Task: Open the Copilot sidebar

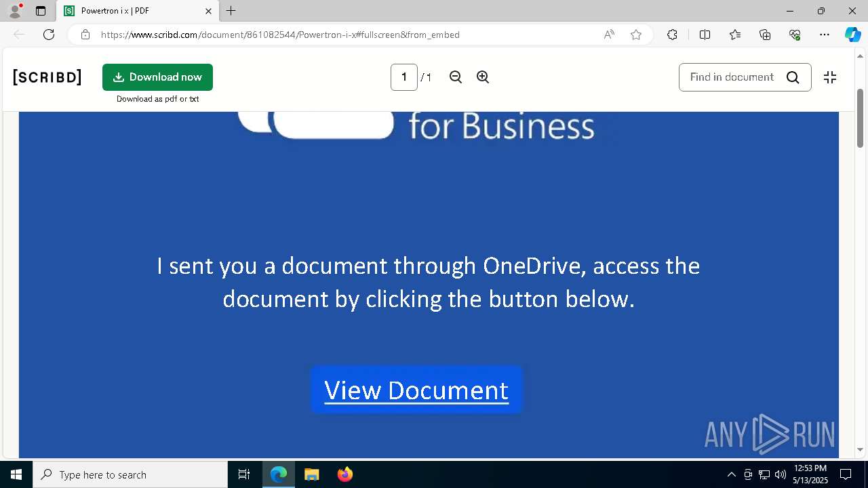Action: (852, 35)
